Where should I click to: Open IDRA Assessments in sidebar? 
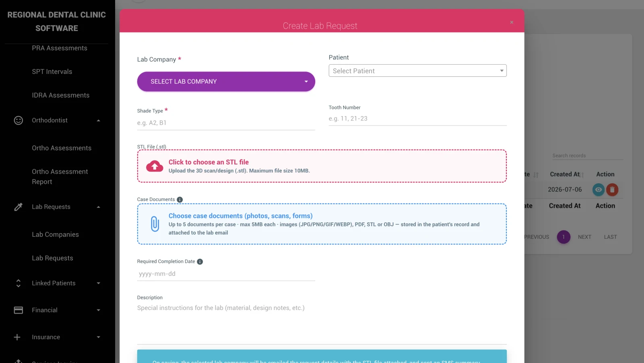[61, 95]
